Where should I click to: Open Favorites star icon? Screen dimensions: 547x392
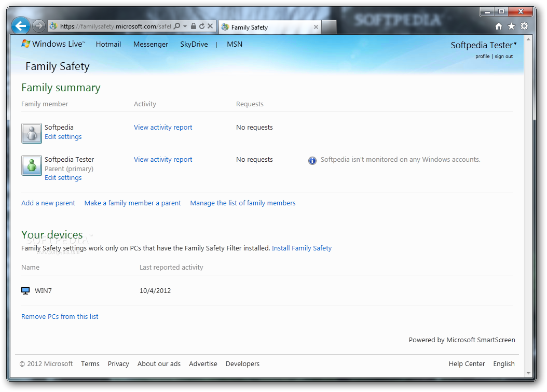tap(511, 26)
